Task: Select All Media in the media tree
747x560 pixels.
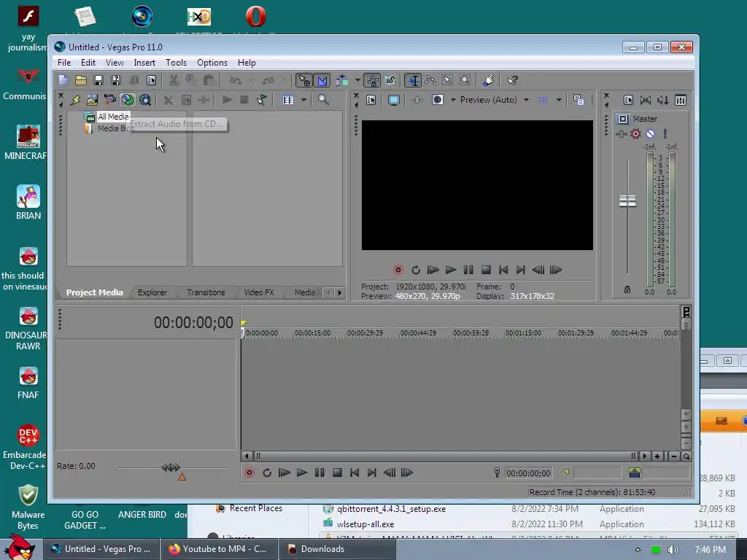Action: click(x=113, y=117)
